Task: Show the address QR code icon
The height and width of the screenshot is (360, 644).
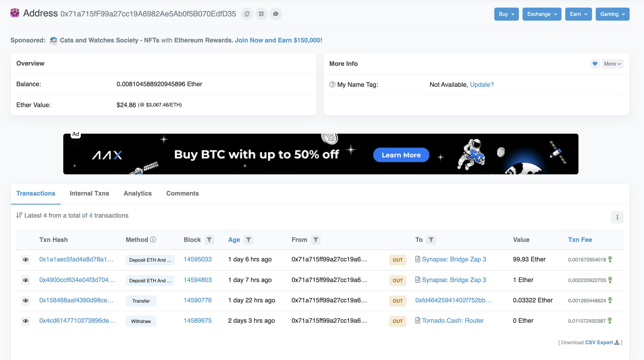Action: (x=261, y=14)
